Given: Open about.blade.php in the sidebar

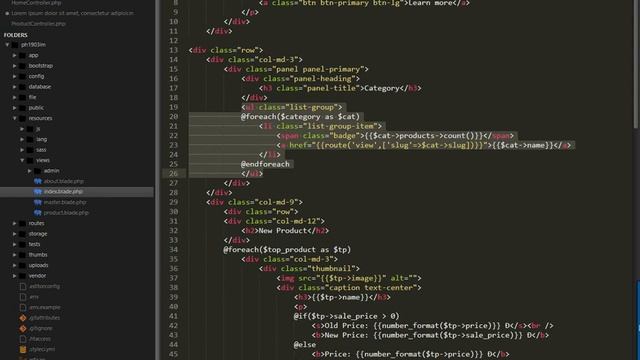Looking at the screenshot, I should click(x=64, y=181).
